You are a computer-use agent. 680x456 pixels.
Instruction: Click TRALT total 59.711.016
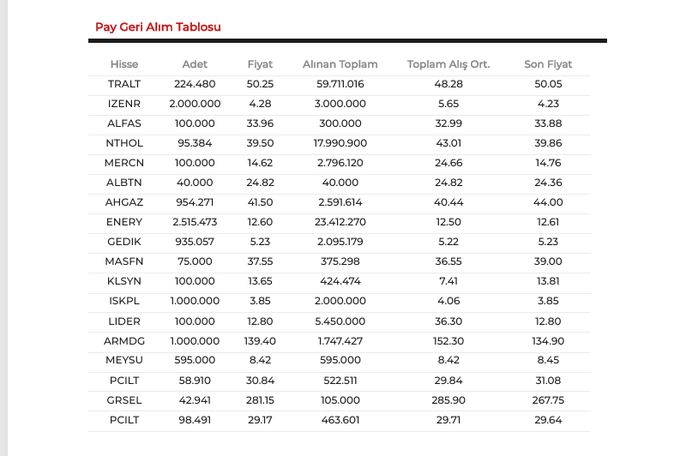tap(340, 84)
